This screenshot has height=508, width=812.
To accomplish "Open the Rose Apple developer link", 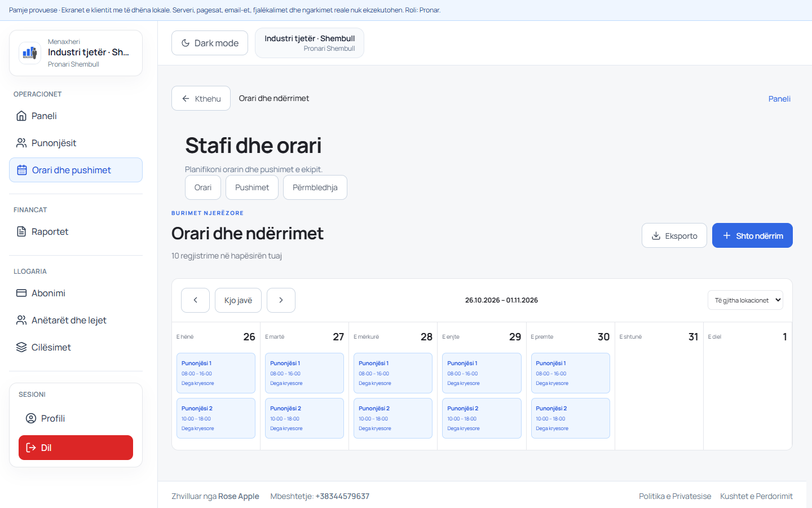I will pyautogui.click(x=239, y=496).
